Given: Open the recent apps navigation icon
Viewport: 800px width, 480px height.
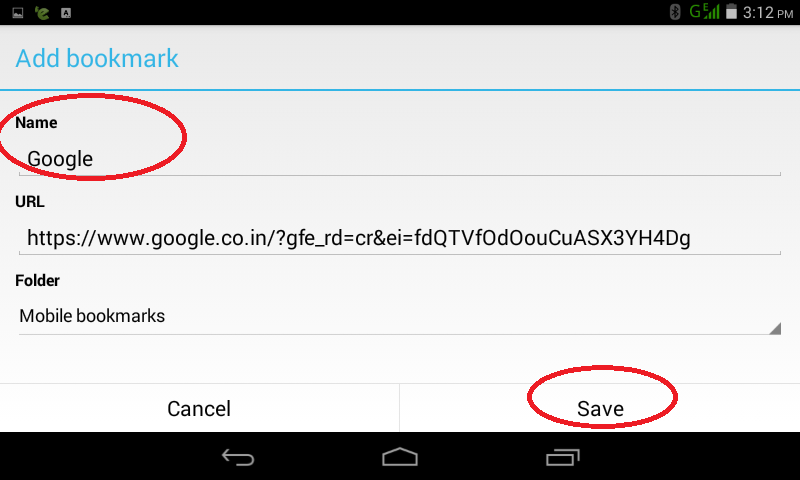Looking at the screenshot, I should pyautogui.click(x=563, y=457).
